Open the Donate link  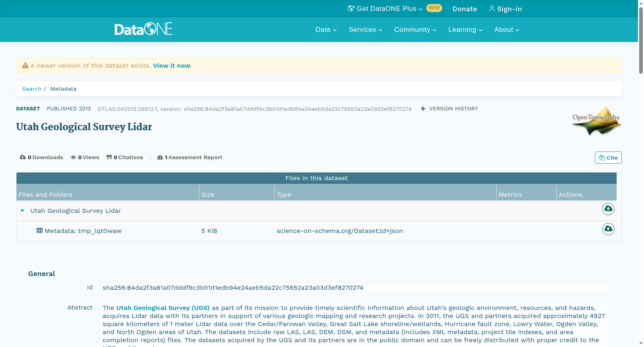tap(464, 9)
